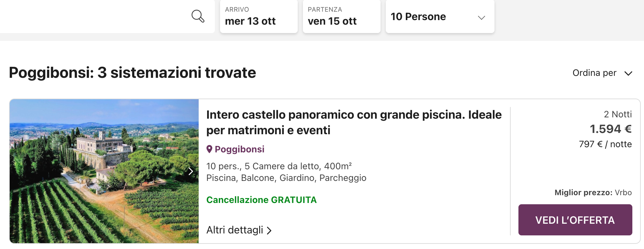Click the castle aerial photo thumbnail

click(104, 171)
